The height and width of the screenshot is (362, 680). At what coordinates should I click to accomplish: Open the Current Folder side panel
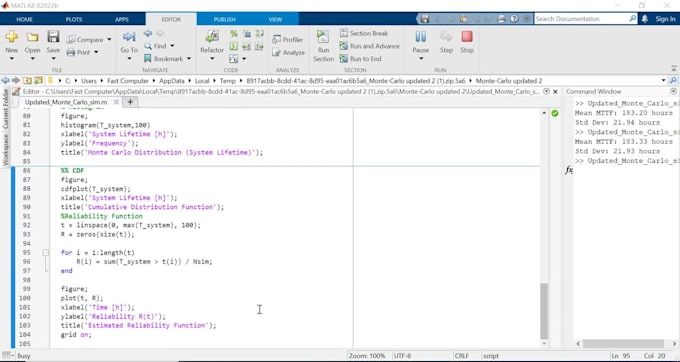pos(6,109)
